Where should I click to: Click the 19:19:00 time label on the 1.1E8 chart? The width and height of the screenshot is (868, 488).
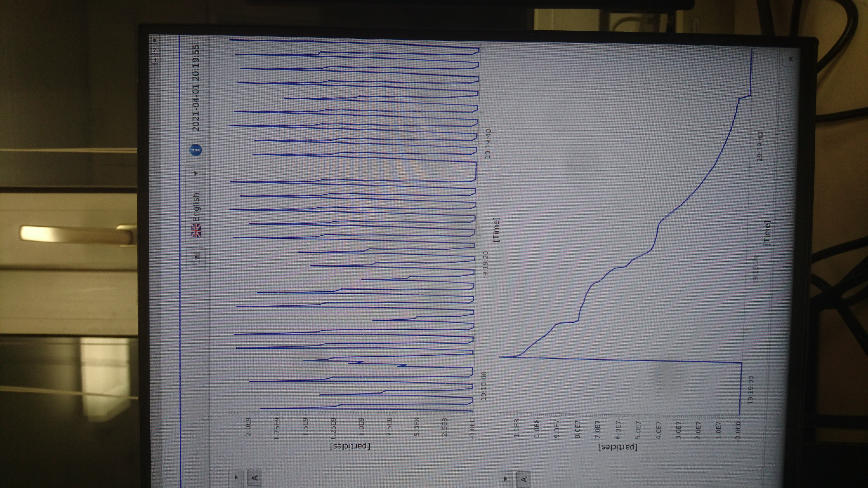point(750,390)
